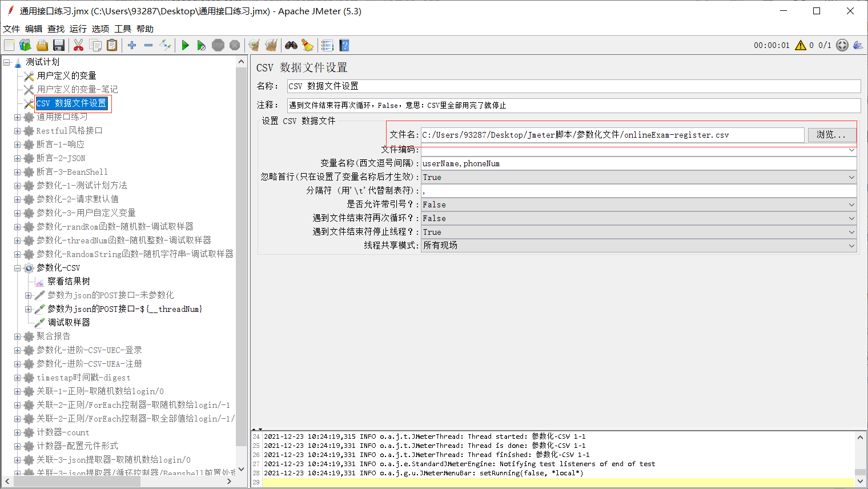Select 用户定义的变量 in the tree
Image resolution: width=868 pixels, height=489 pixels.
tap(66, 75)
